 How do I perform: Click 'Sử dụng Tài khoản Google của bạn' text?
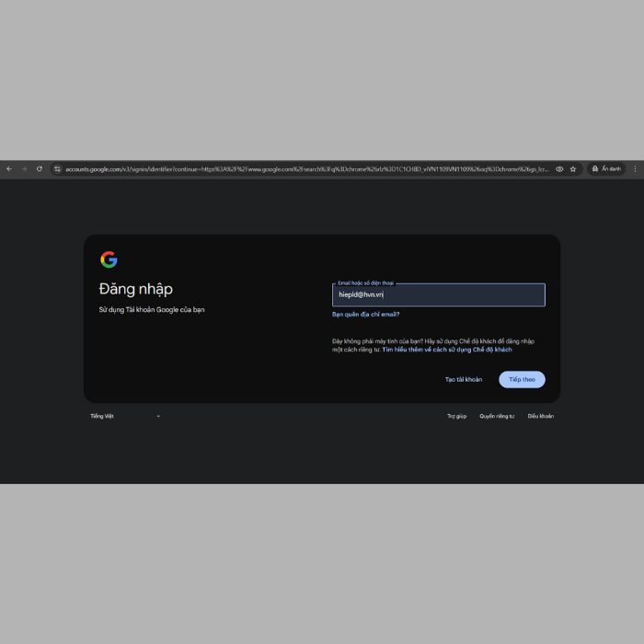pyautogui.click(x=152, y=310)
